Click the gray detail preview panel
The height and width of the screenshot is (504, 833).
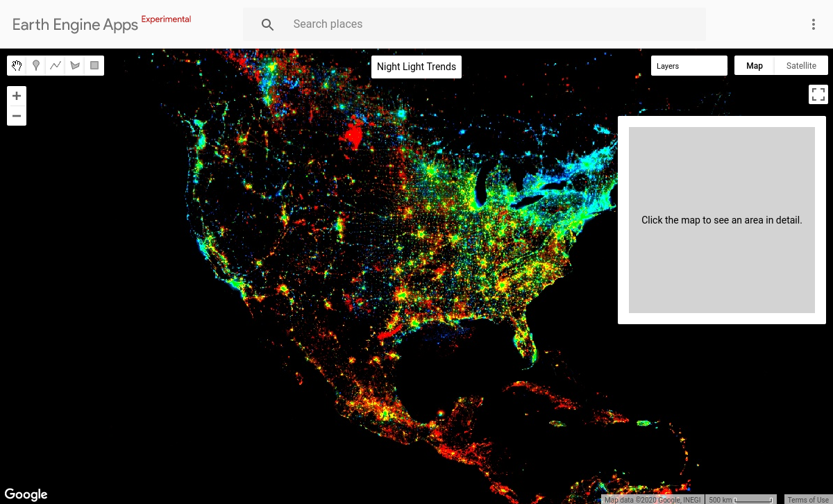(x=722, y=220)
